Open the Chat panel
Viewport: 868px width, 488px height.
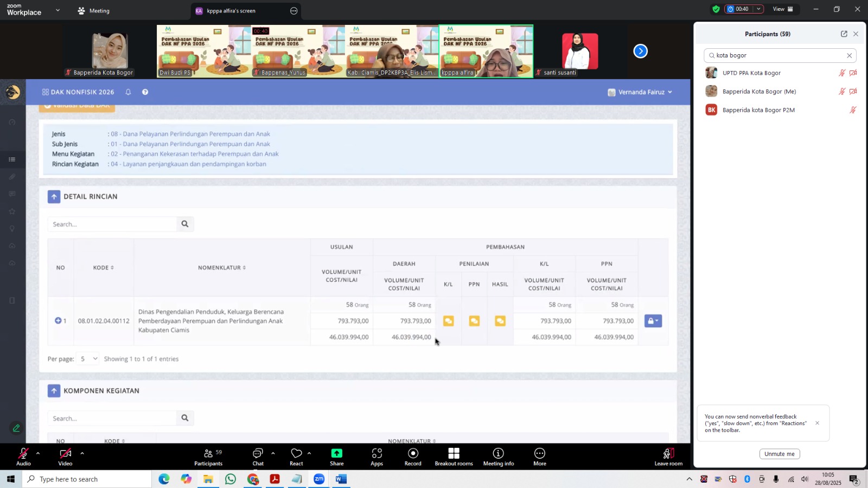[x=258, y=457]
